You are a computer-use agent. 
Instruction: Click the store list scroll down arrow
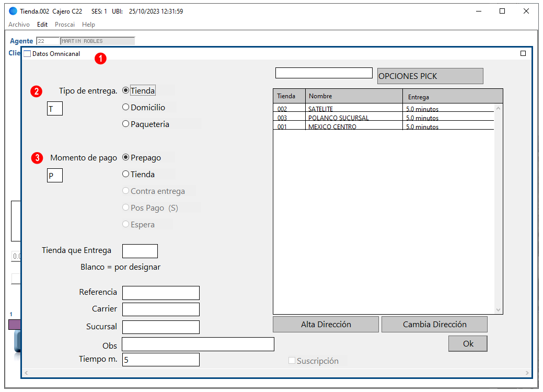pyautogui.click(x=499, y=309)
